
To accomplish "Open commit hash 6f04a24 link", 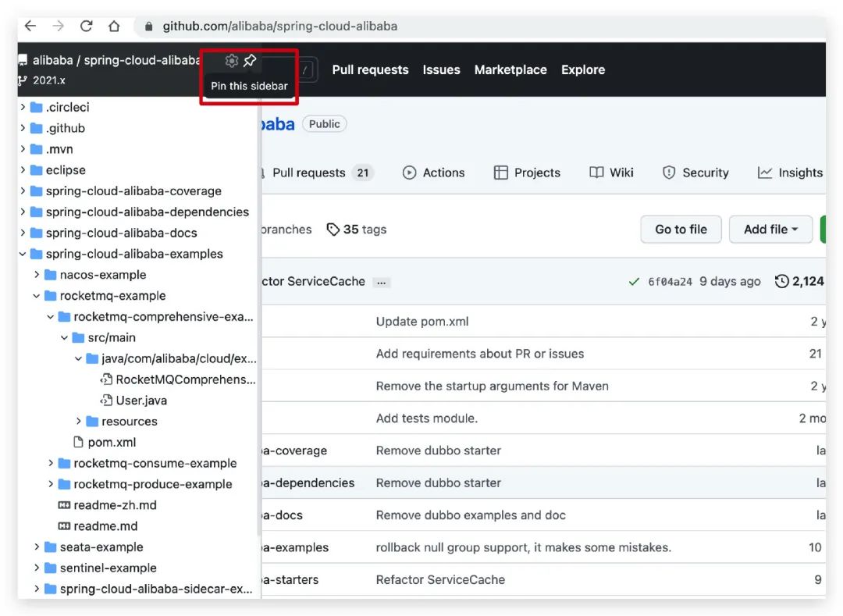I will [670, 282].
